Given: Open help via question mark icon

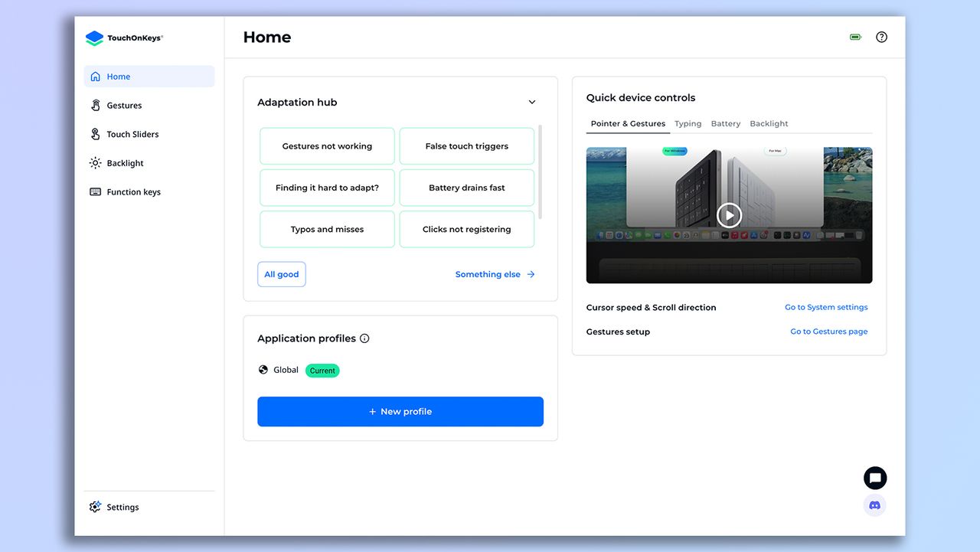Looking at the screenshot, I should 881,37.
